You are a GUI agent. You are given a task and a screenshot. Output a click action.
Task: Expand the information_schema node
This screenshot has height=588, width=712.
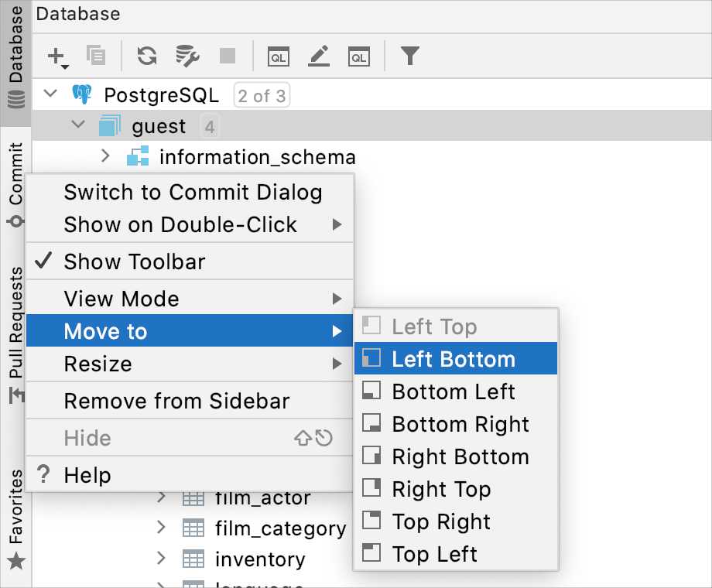pos(105,156)
